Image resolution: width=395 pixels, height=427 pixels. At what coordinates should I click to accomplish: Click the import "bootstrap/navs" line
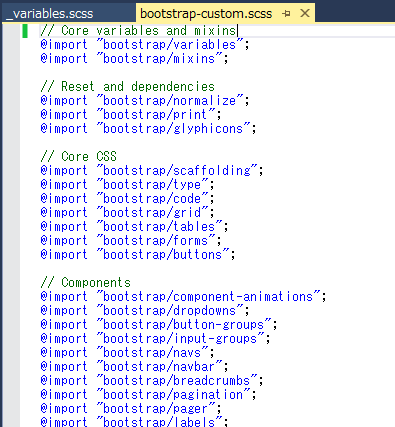point(127,353)
